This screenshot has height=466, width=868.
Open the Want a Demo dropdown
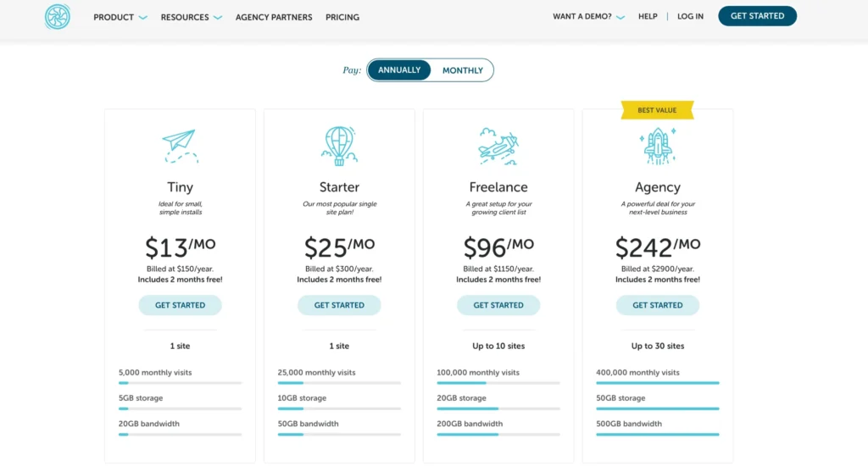(588, 16)
